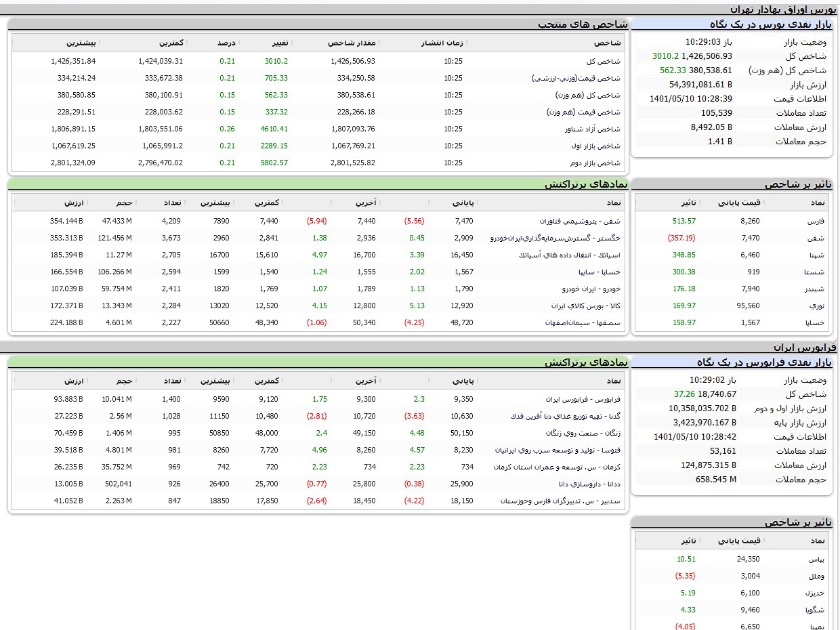Select highest value '2,801,324.09' for second market index
840x630 pixels.
coord(73,163)
